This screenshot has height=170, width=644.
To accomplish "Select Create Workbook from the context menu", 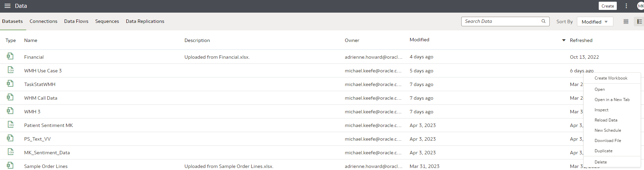I will point(611,78).
